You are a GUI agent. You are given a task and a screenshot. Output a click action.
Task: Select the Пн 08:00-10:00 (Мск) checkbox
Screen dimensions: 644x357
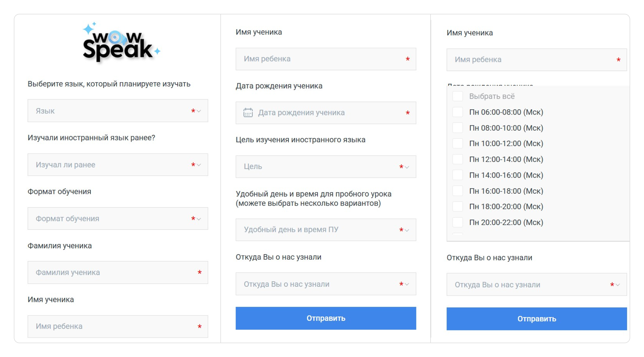tap(457, 128)
